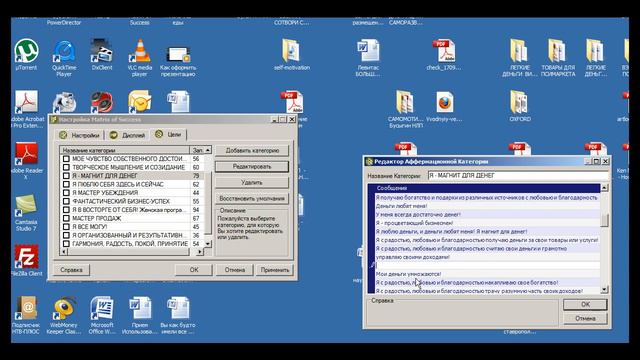Check Я ВСЕ МОГУ! category
640x360 pixels.
click(66, 227)
